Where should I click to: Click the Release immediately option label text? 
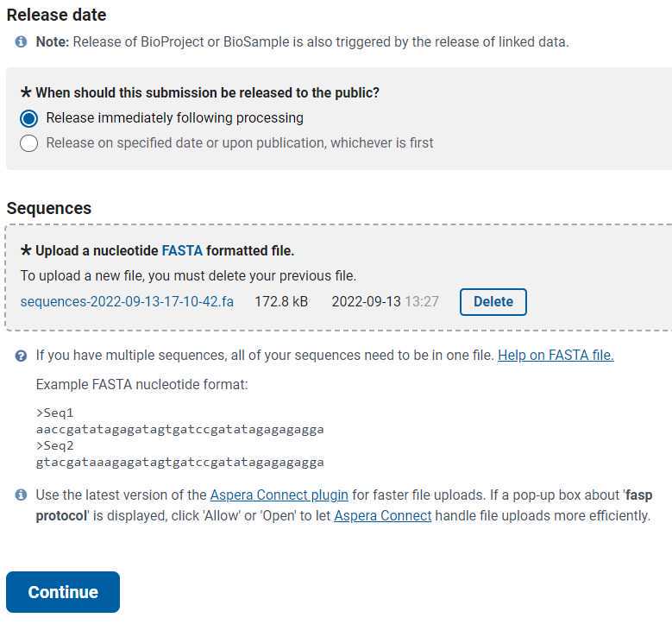pyautogui.click(x=175, y=118)
